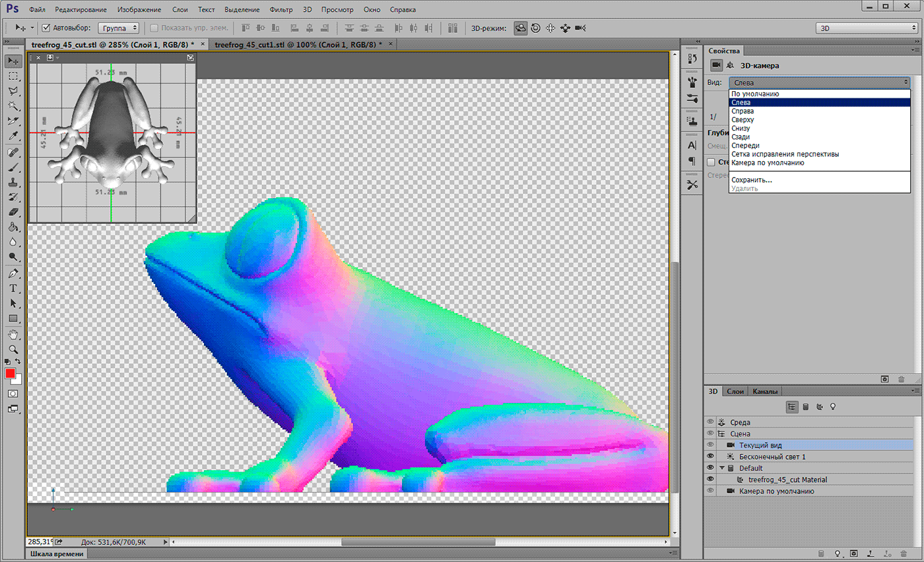Switch to the Слои tab
Viewport: 924px width, 562px height.
tap(735, 392)
